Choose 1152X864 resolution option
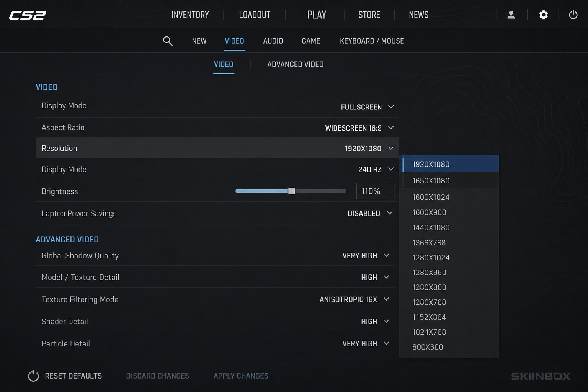 [449, 317]
